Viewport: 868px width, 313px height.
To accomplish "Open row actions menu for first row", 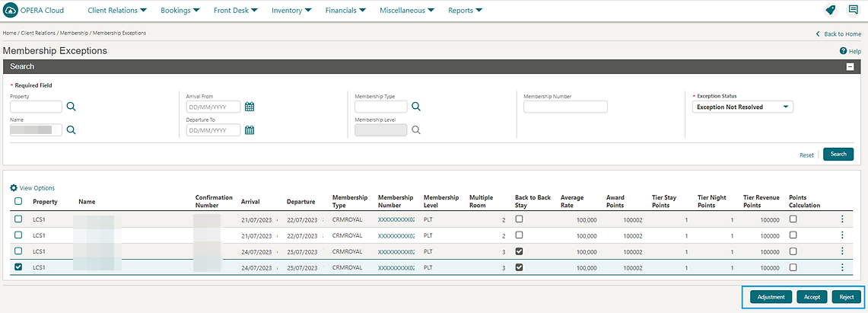I will click(x=842, y=219).
